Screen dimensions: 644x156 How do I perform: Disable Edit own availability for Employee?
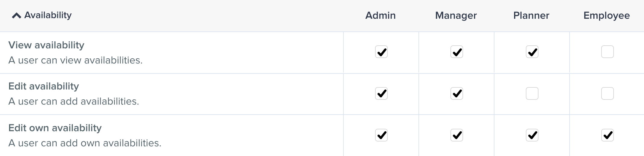pyautogui.click(x=607, y=135)
